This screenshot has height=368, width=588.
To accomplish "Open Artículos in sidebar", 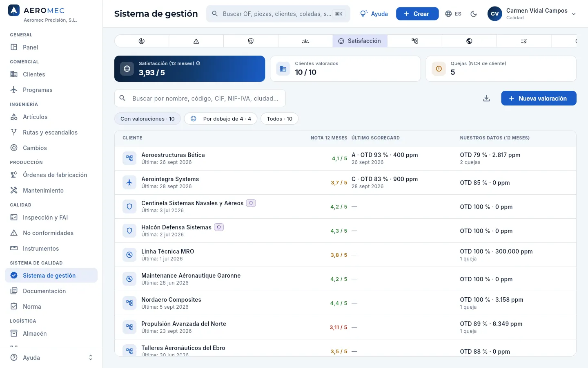I will click(51, 117).
